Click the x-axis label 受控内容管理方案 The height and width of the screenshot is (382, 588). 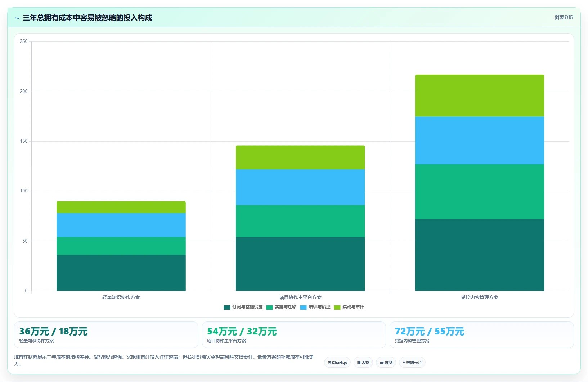(x=480, y=298)
